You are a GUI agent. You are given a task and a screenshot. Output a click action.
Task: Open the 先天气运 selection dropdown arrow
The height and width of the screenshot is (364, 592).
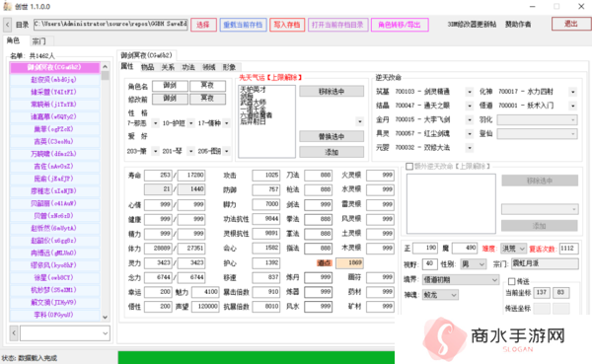pos(360,121)
